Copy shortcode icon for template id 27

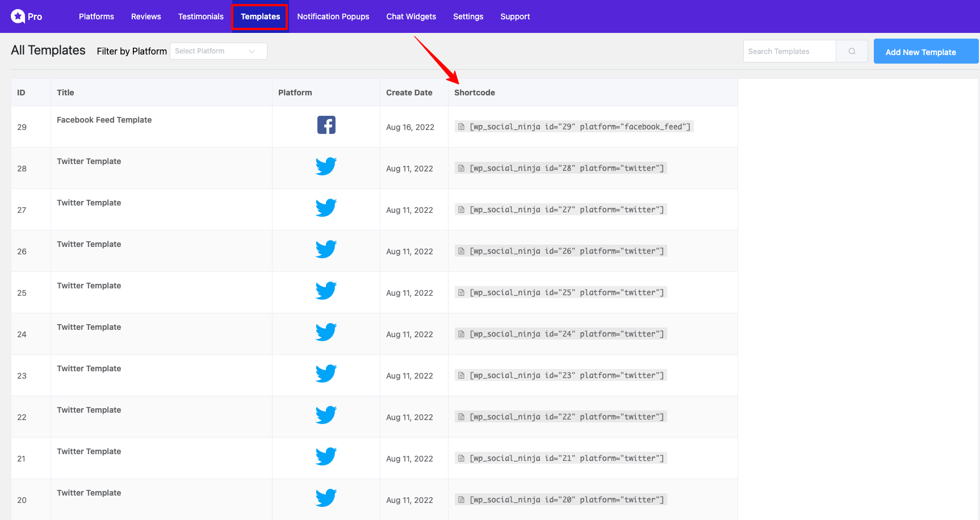coord(462,209)
